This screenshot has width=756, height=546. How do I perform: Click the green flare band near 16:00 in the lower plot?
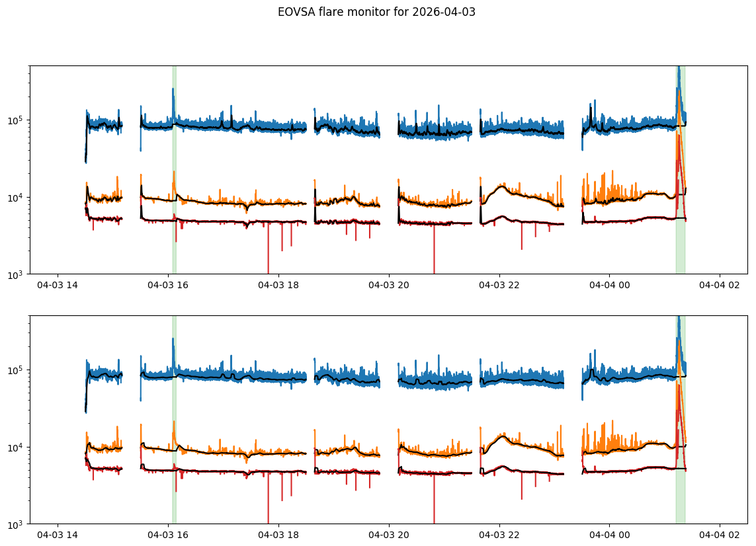point(174,416)
